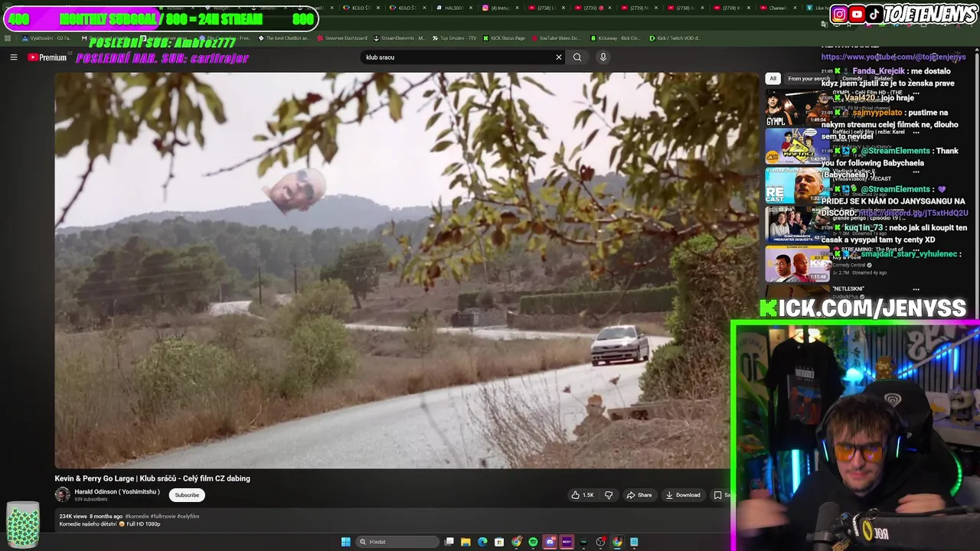Open the GYMPL movie thumbnail

pos(797,108)
